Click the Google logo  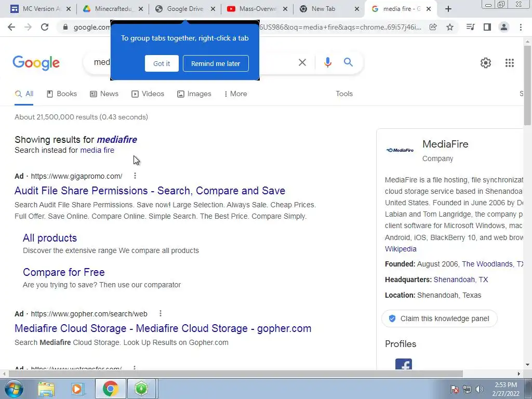point(36,63)
